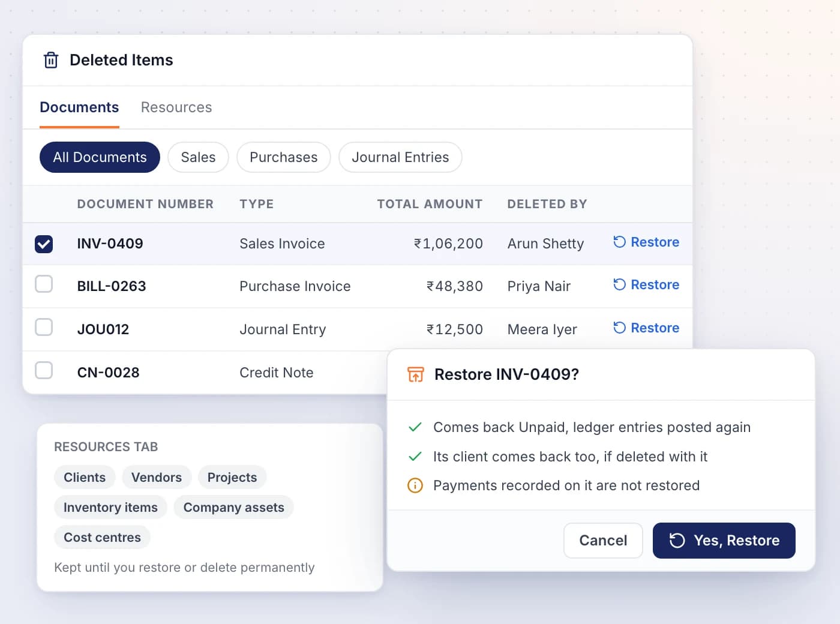This screenshot has width=840, height=624.
Task: Click the amount ₹48,380
Action: 455,286
